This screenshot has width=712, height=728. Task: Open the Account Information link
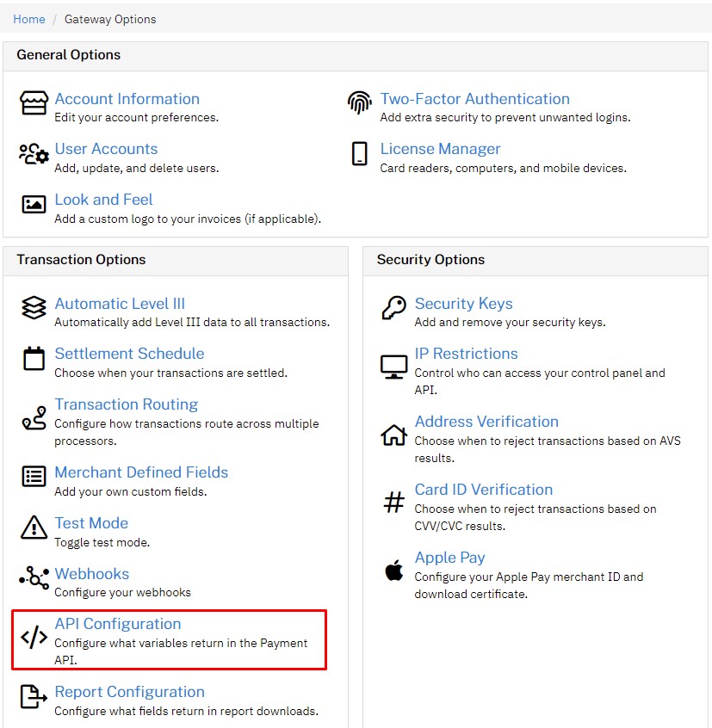(127, 99)
